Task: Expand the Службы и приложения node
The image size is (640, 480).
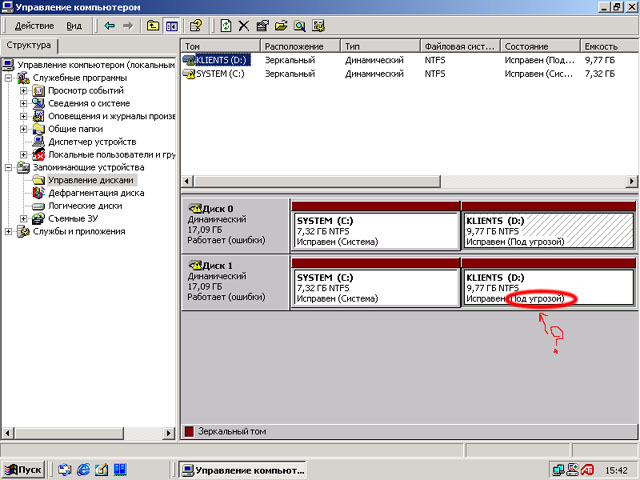Action: click(9, 231)
